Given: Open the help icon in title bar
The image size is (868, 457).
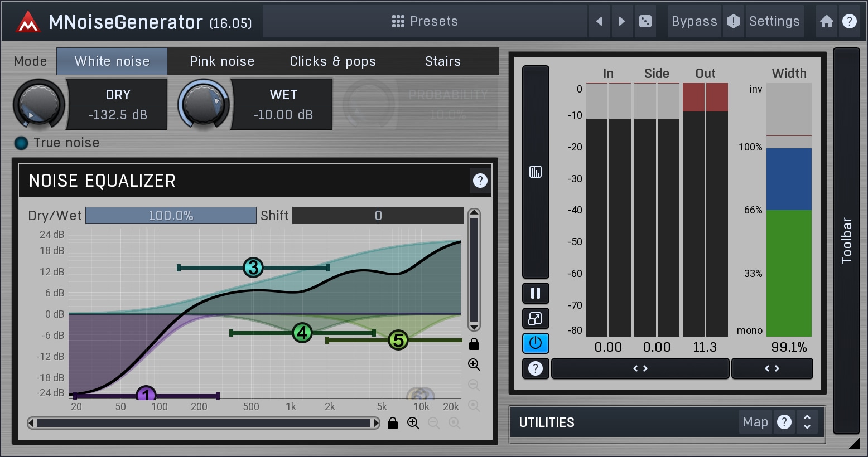Looking at the screenshot, I should 850,21.
